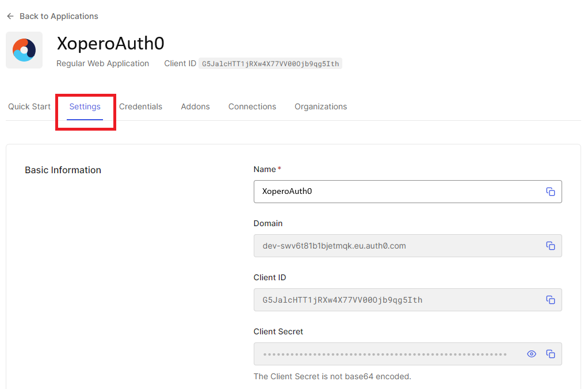Click the Client ID read-only field
The image size is (588, 389).
[397, 300]
